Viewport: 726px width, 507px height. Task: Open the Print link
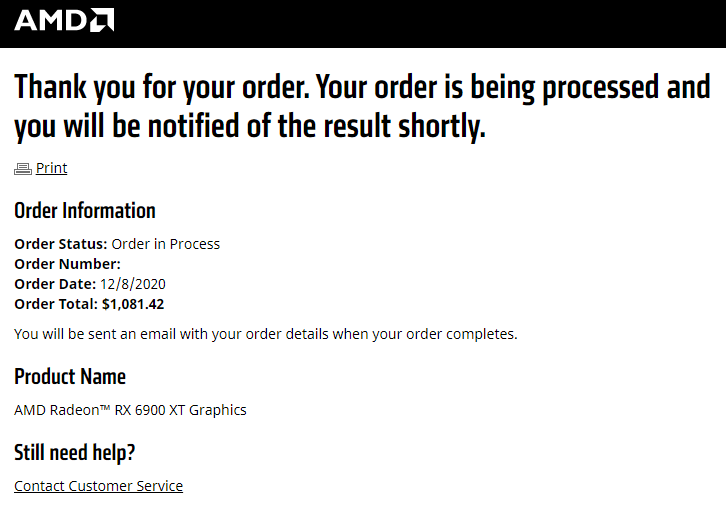pos(51,168)
